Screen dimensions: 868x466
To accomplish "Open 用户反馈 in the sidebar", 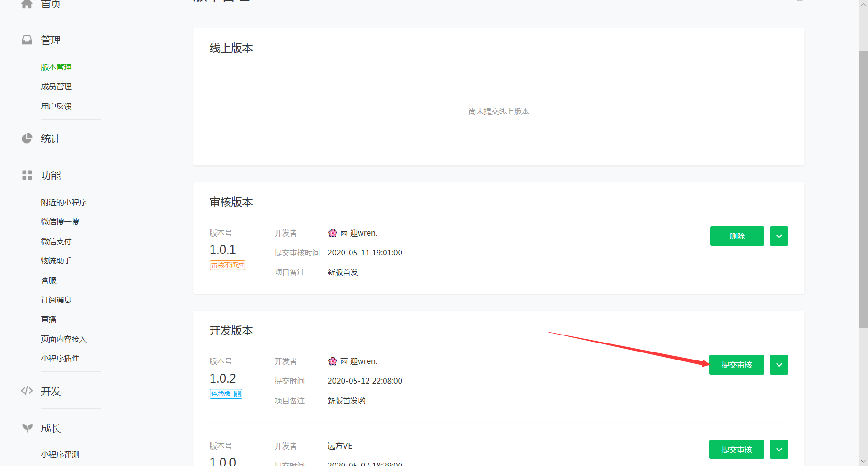I will coord(56,106).
